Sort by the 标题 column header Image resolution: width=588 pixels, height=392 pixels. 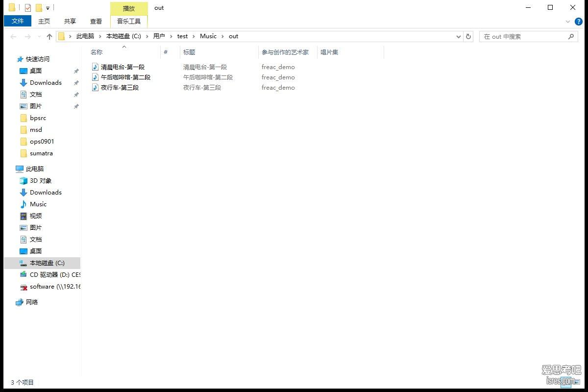219,52
